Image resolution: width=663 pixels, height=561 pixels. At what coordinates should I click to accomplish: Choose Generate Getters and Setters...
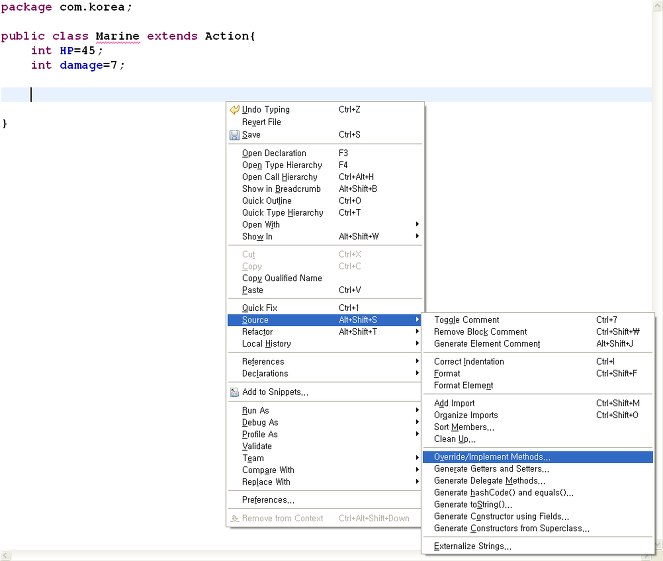[538, 469]
